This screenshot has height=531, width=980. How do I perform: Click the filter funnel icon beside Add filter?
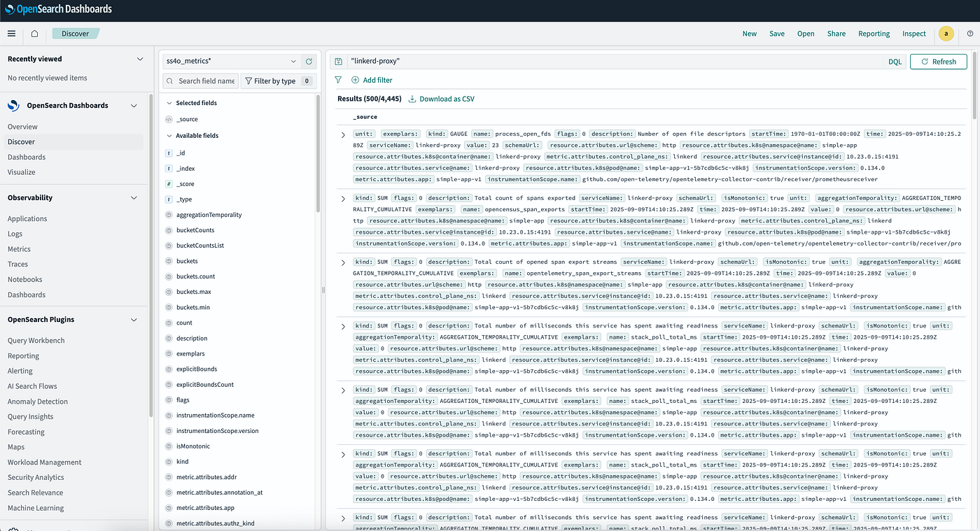tap(338, 80)
